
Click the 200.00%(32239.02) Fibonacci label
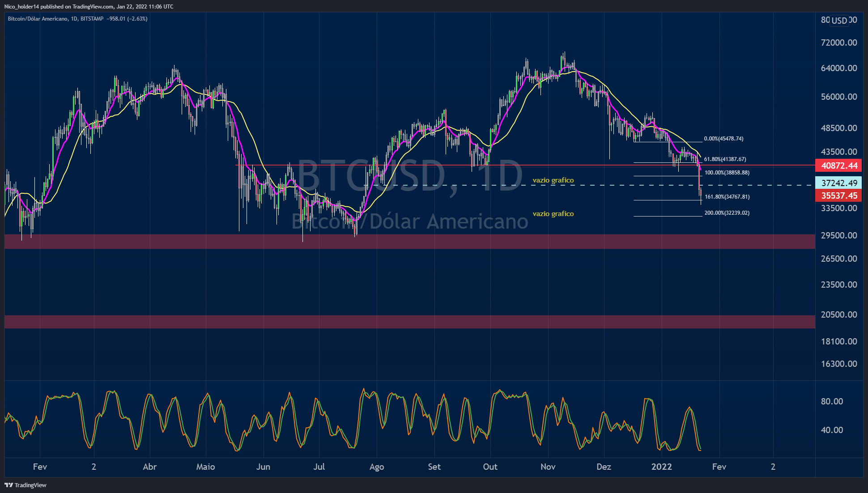pyautogui.click(x=727, y=213)
